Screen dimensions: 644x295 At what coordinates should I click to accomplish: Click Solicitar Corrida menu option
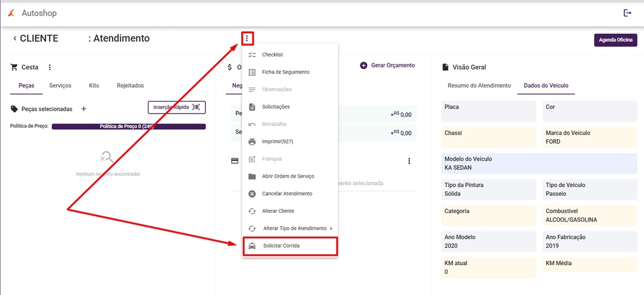(281, 246)
